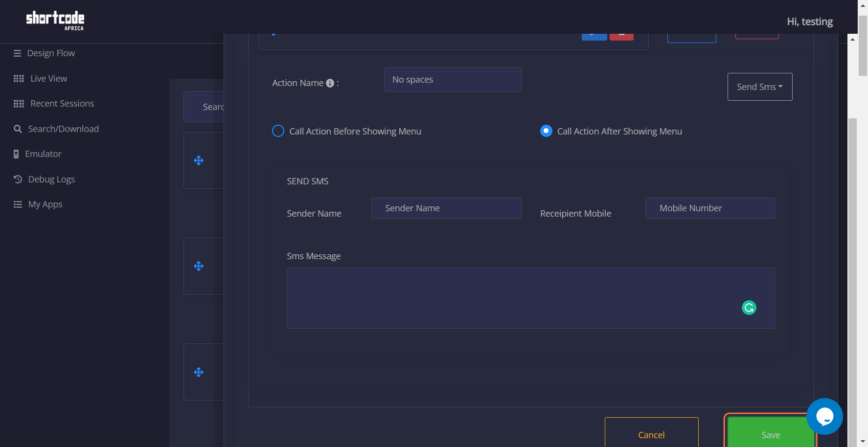
Task: Click the My Apps list icon
Action: (18, 204)
